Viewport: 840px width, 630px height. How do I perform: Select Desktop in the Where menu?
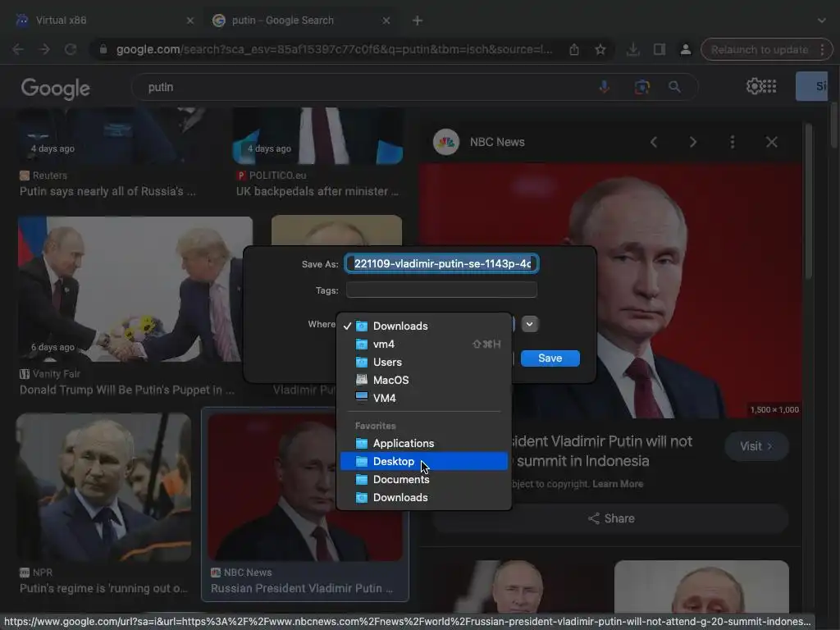[x=423, y=461]
